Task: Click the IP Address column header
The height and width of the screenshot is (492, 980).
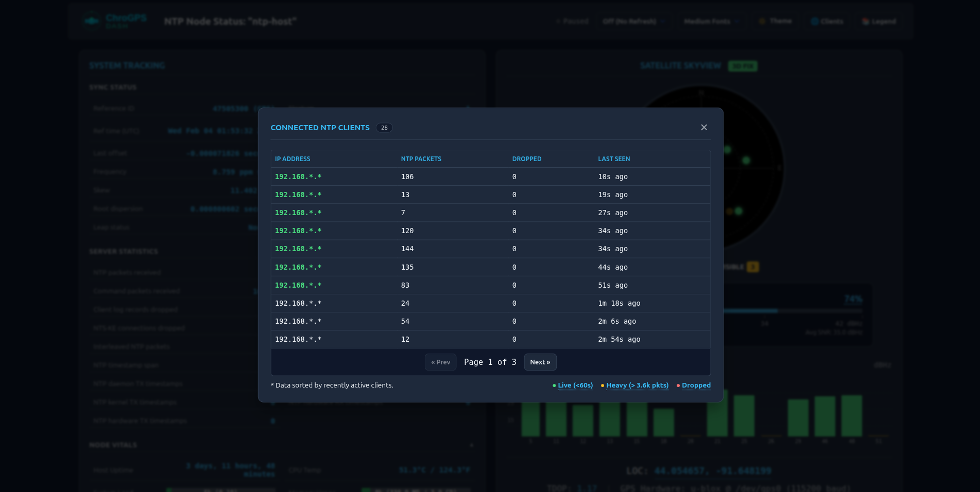Action: pos(293,159)
